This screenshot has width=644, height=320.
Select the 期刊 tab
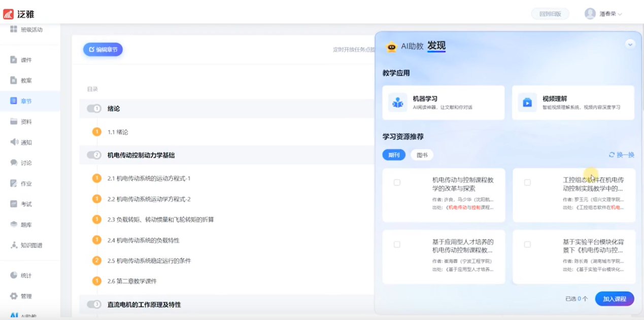[394, 155]
